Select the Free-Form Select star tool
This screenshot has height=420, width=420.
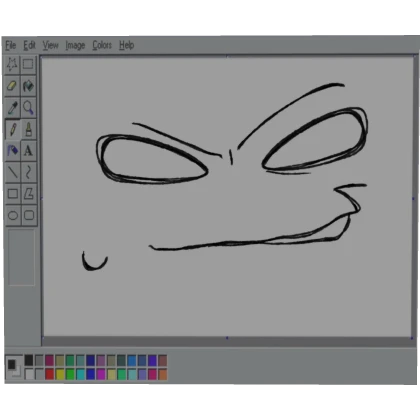coord(12,65)
